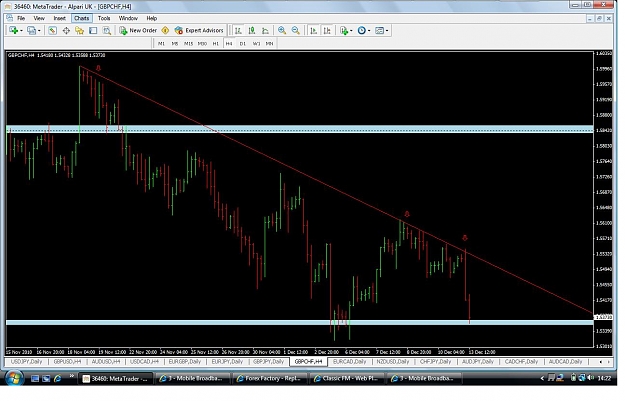Open the New Chart dropdown
Screen dimensions: 625x401
pos(16,31)
